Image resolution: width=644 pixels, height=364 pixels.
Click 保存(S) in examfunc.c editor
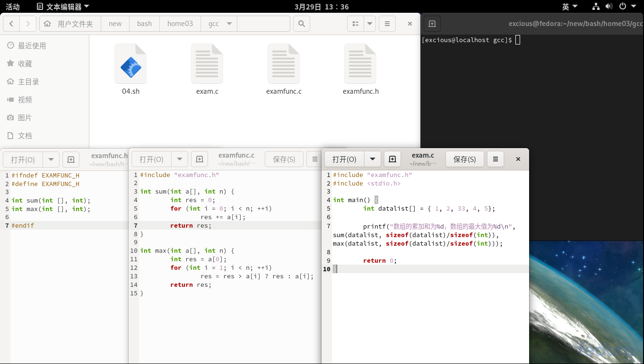tap(284, 159)
